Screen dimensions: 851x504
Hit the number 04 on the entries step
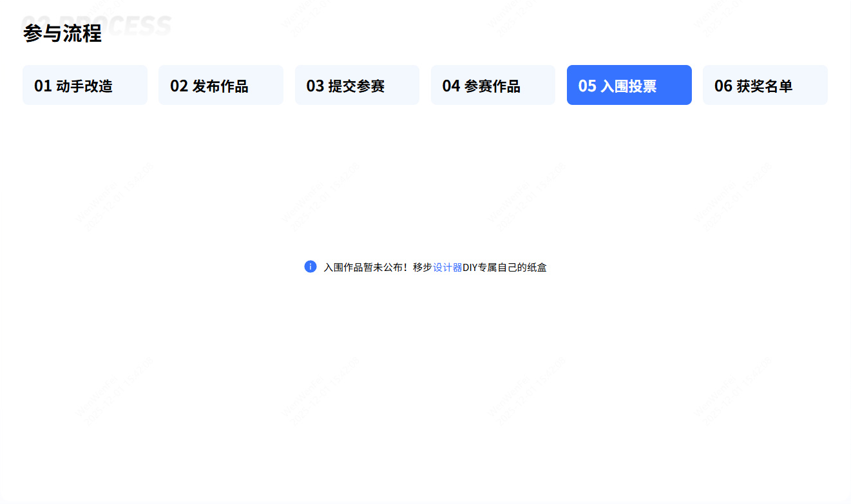[451, 86]
